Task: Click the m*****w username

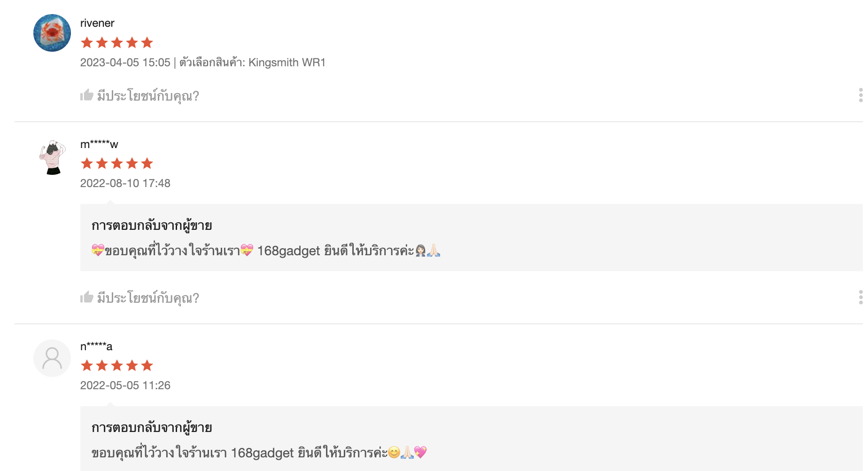Action: click(x=99, y=144)
